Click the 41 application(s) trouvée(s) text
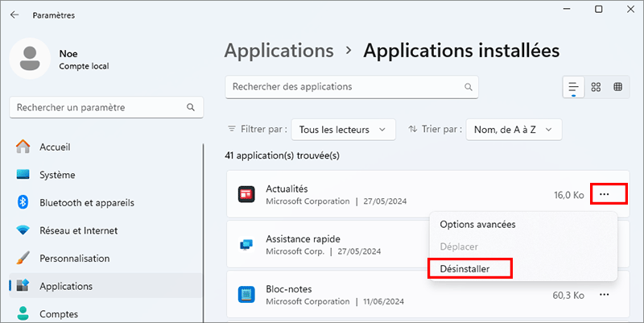The width and height of the screenshot is (644, 323). (x=283, y=155)
